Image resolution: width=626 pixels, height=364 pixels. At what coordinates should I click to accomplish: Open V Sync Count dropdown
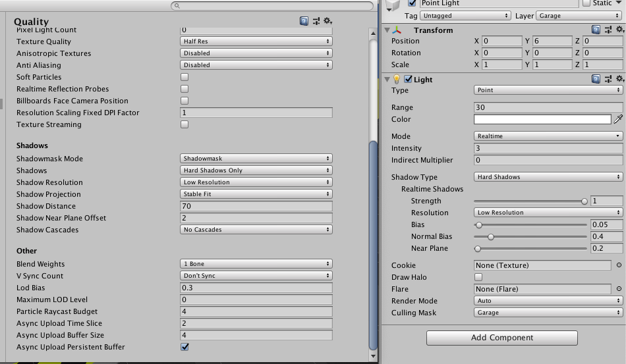256,276
